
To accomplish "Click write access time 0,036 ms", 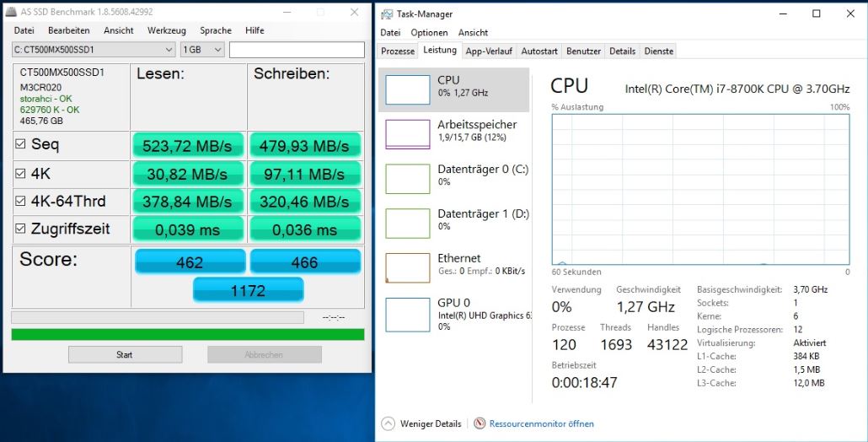I will 305,229.
